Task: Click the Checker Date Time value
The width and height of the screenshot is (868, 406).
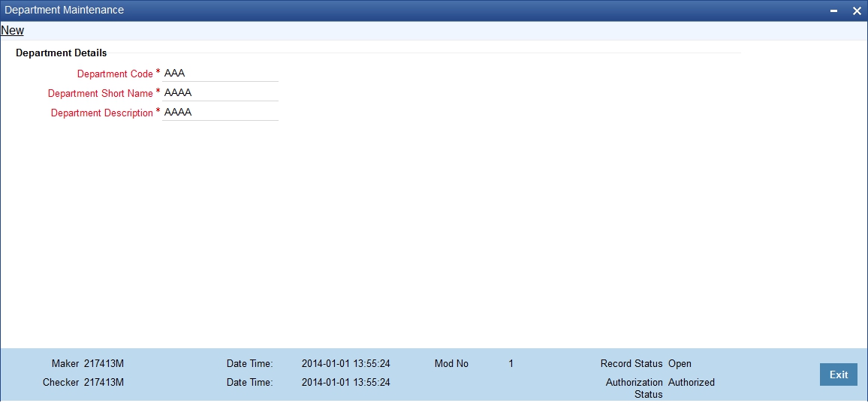Action: [x=346, y=382]
